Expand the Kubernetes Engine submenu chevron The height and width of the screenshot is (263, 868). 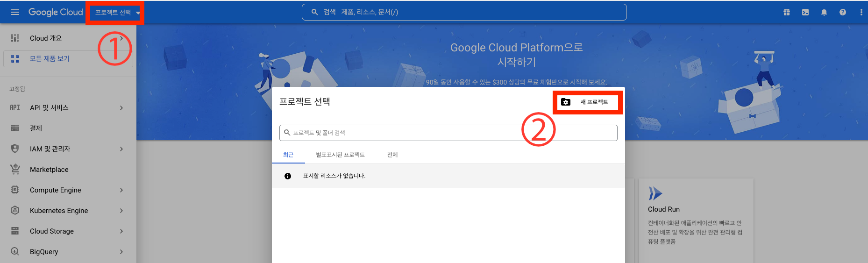click(x=121, y=211)
